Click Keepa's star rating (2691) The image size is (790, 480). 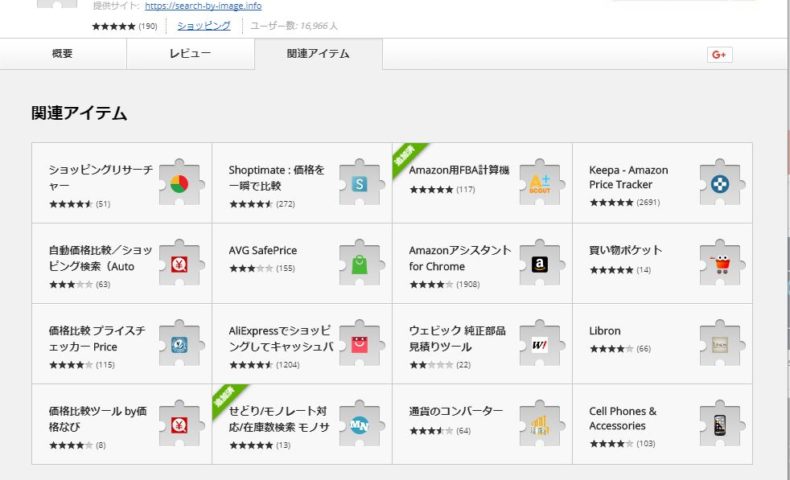coord(625,202)
